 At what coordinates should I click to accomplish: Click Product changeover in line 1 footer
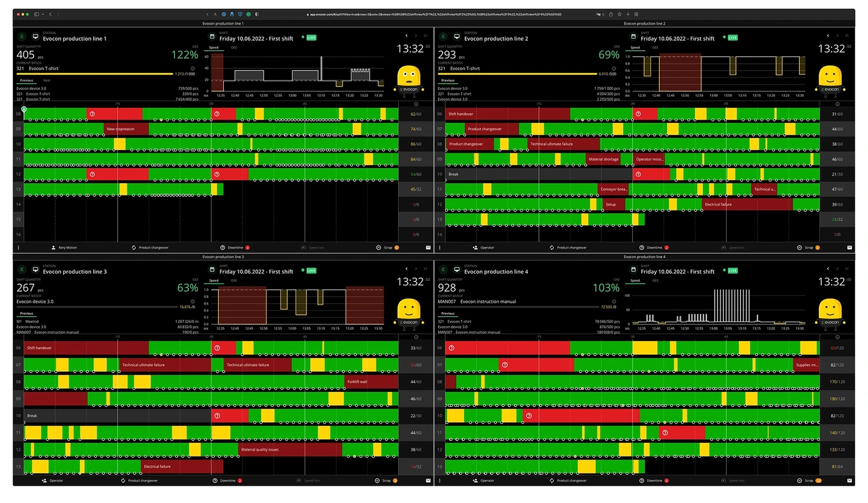149,247
